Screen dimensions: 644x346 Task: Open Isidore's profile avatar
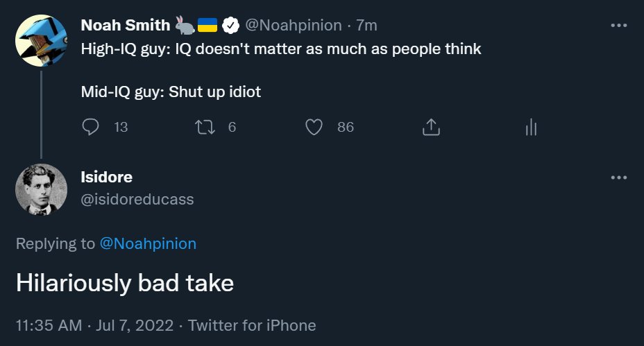(x=41, y=189)
